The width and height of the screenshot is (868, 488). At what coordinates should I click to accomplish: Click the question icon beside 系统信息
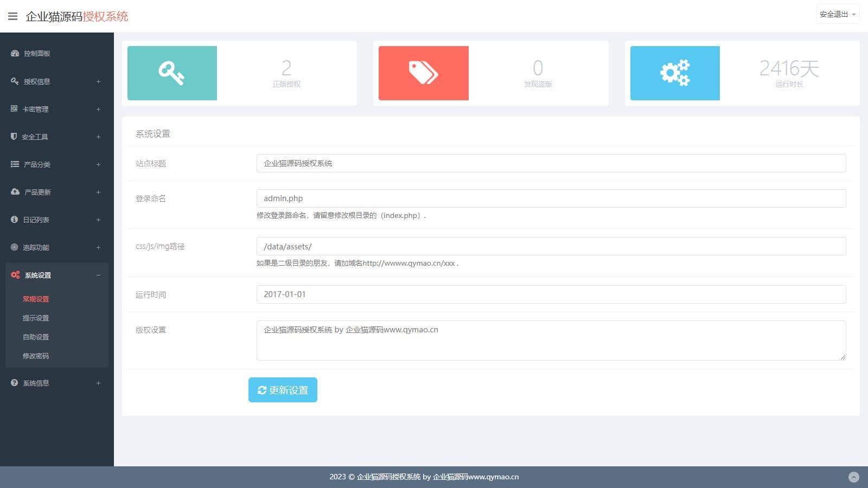[14, 383]
